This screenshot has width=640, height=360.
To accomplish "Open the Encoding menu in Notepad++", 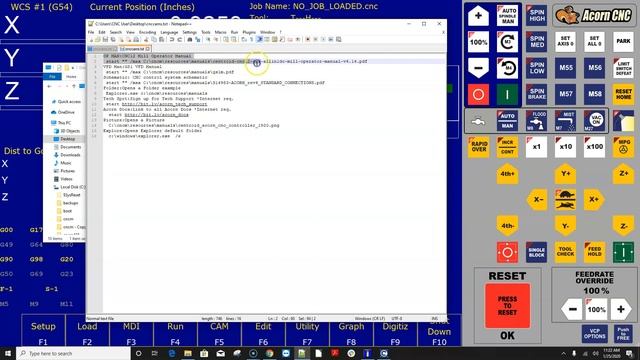I will click(147, 32).
